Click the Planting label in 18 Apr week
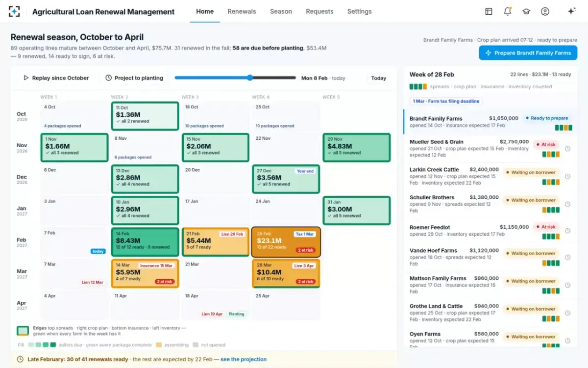This screenshot has height=368, width=588. point(237,314)
